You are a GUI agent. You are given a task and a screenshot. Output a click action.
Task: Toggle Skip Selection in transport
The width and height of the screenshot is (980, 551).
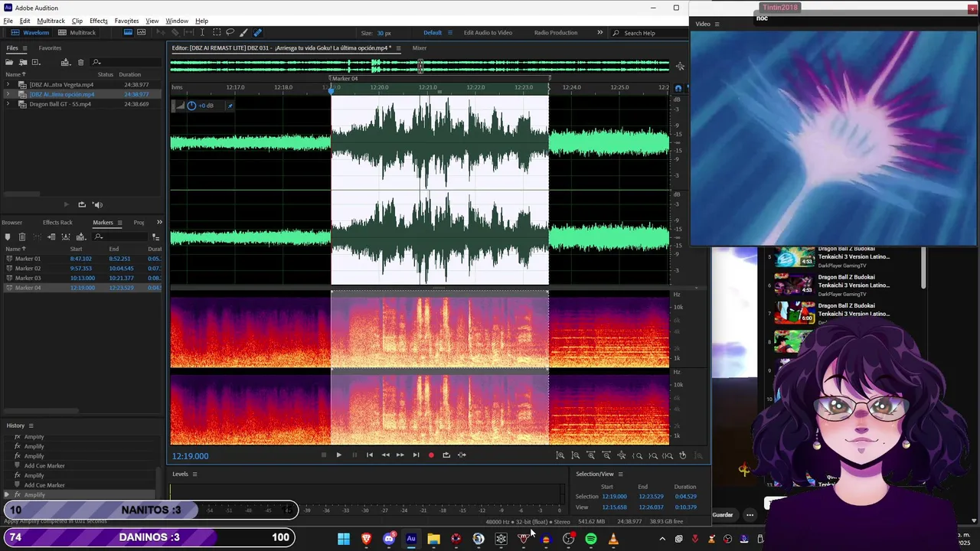462,455
